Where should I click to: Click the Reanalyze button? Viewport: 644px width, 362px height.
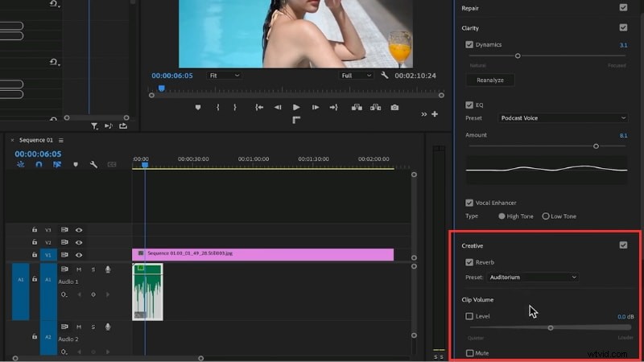pos(490,80)
